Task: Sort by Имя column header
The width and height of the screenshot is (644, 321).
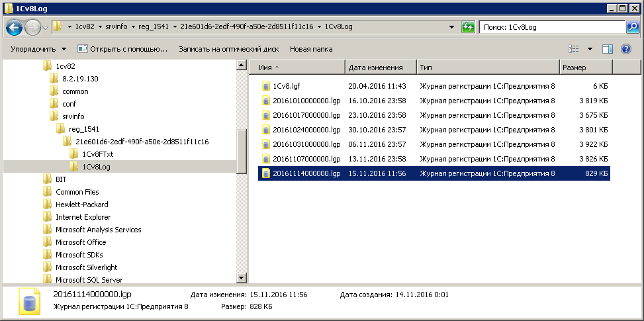Action: [297, 68]
